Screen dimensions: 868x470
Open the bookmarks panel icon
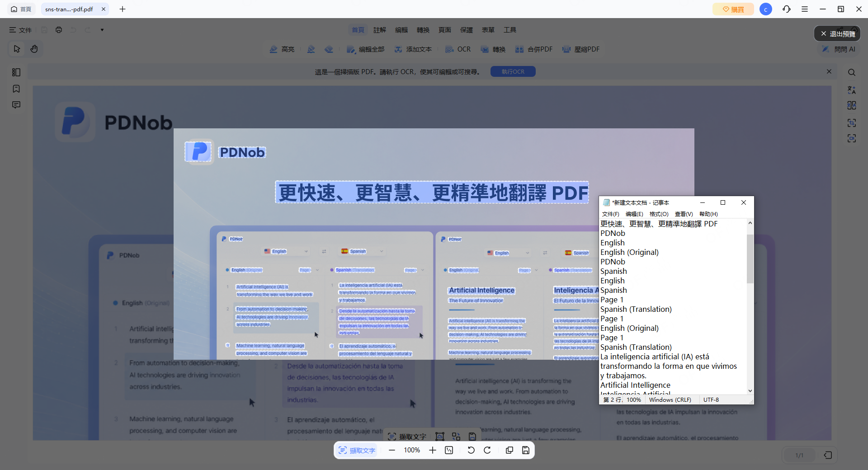click(16, 89)
